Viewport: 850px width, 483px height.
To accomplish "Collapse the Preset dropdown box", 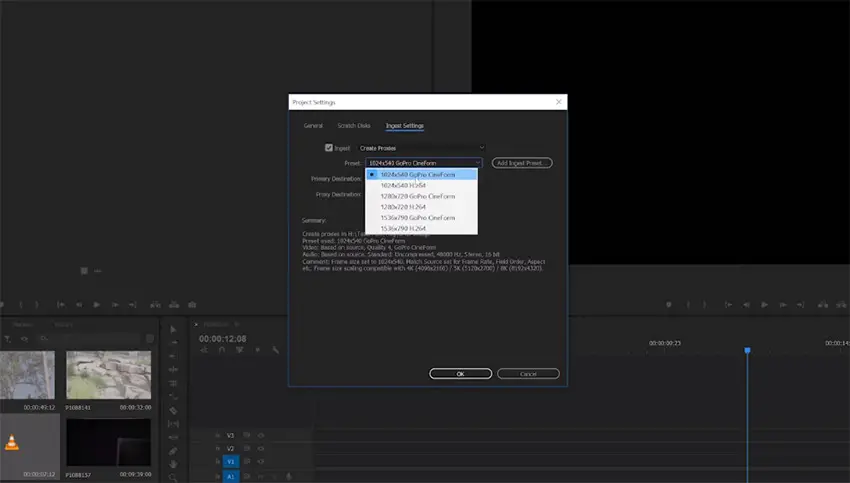I will coord(423,163).
